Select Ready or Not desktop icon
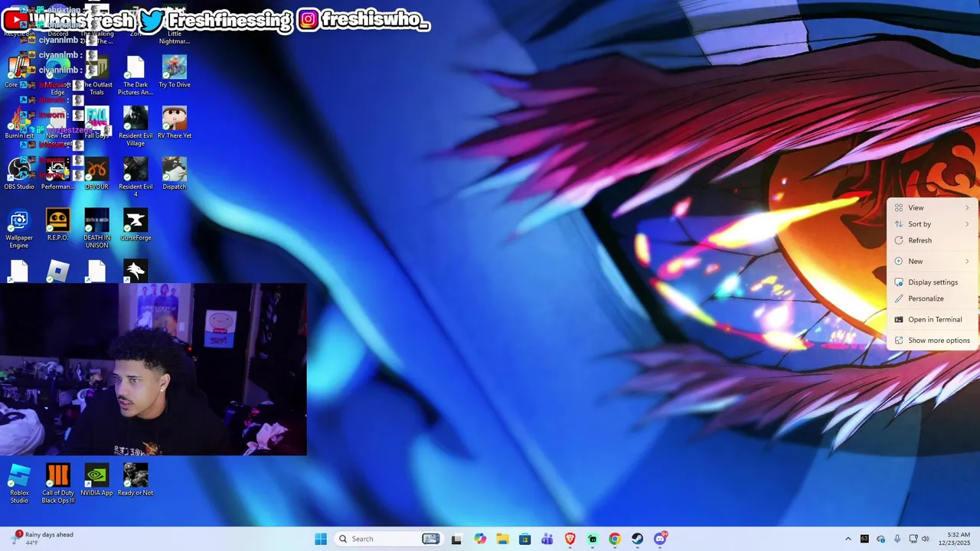The image size is (980, 551). click(x=136, y=480)
